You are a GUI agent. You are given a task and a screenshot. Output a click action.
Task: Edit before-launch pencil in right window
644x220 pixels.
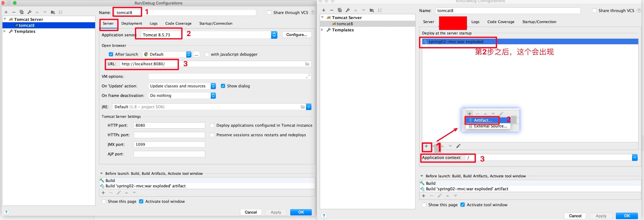click(x=440, y=196)
